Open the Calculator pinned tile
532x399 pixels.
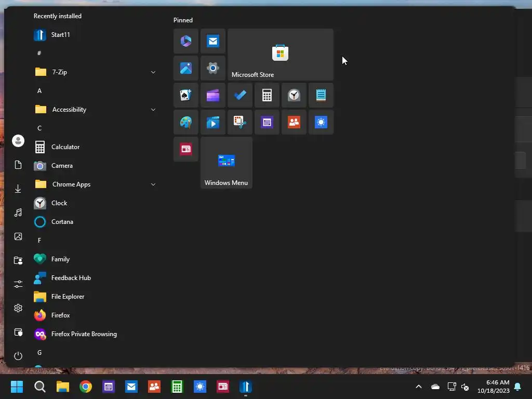pyautogui.click(x=267, y=96)
